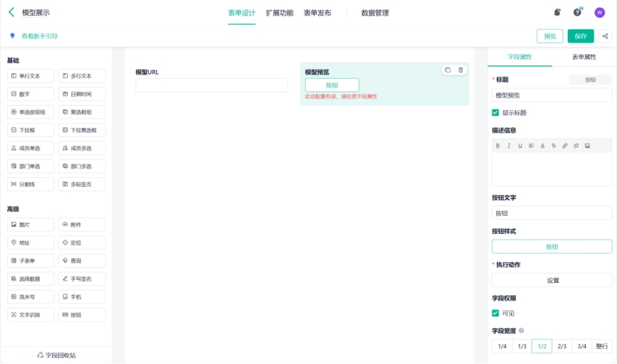Add a 按钮 field from the 高级 section
The width and height of the screenshot is (617, 364).
coord(82,315)
